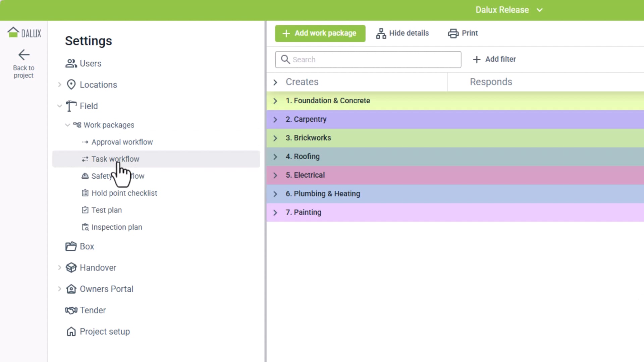The height and width of the screenshot is (362, 644).
Task: Click the Add work package button
Action: (320, 33)
